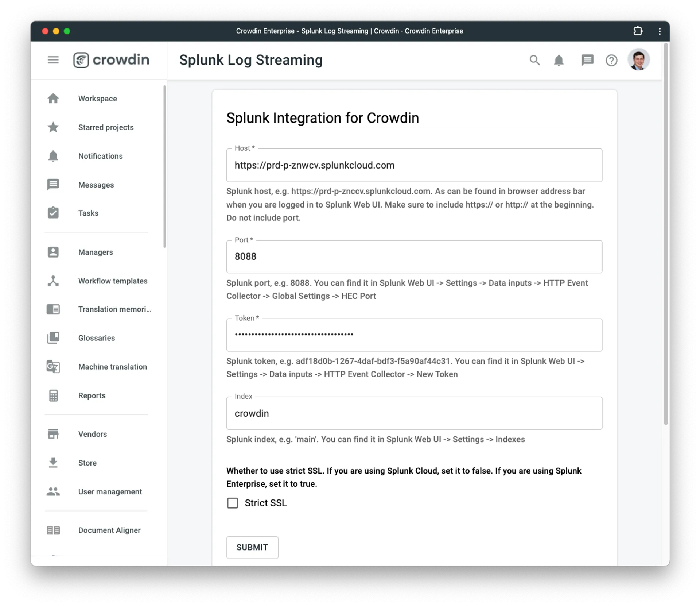
Task: Click the Workspace navigation icon
Action: click(x=53, y=98)
